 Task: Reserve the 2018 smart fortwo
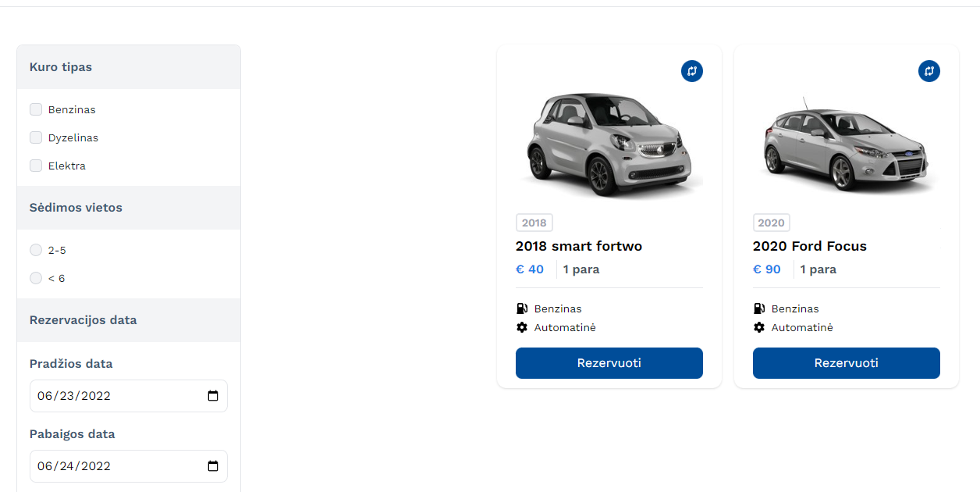click(x=609, y=363)
